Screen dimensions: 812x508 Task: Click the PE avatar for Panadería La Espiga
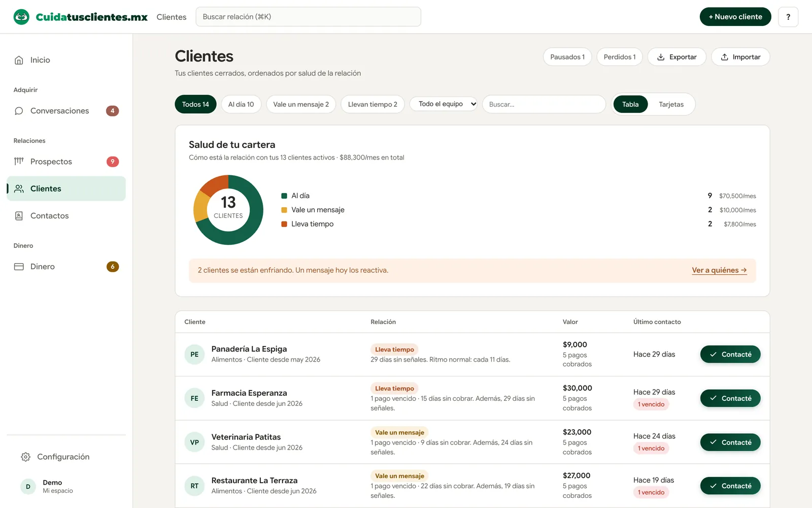click(194, 355)
